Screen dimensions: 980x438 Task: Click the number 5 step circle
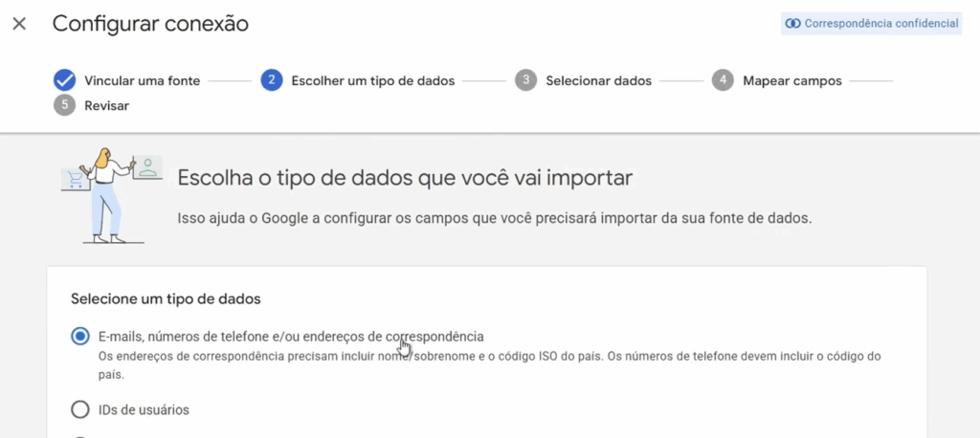(65, 105)
